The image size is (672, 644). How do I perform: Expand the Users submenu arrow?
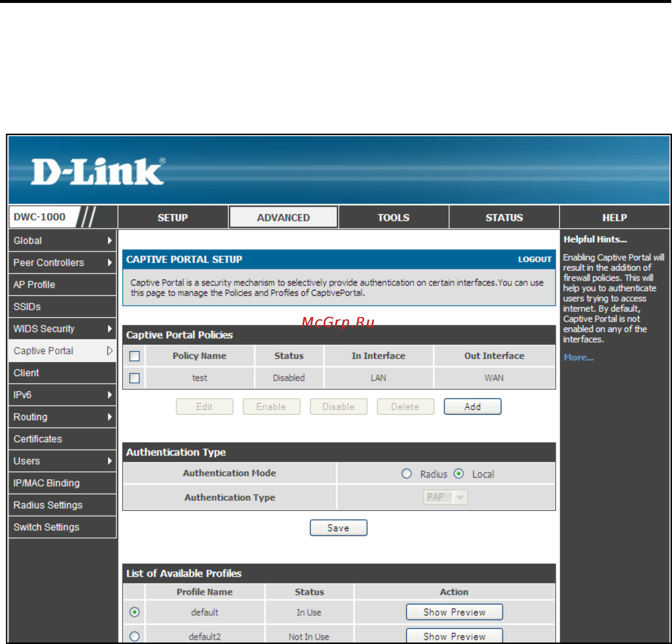click(x=109, y=461)
